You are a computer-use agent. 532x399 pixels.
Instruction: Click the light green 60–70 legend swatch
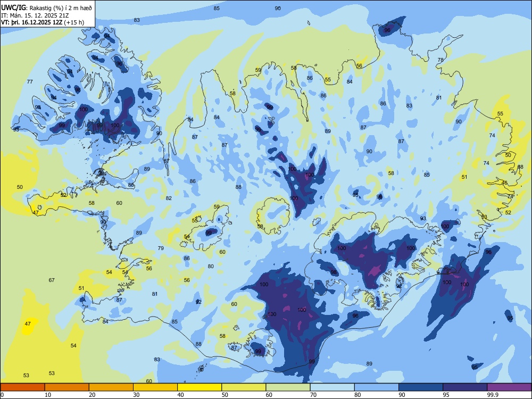[x=288, y=387]
